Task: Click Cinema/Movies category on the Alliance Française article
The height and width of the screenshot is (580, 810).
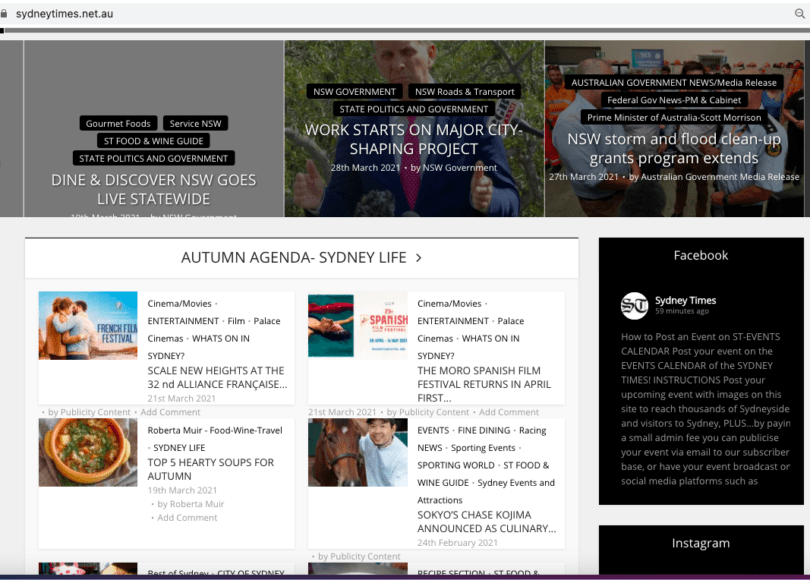Action: [179, 304]
